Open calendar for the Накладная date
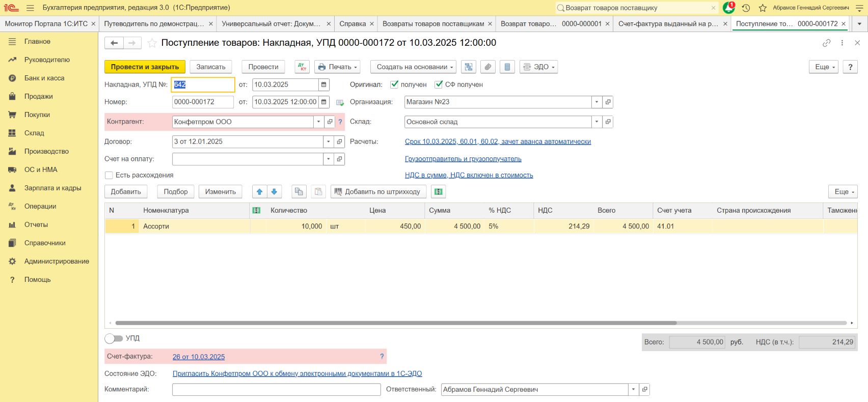 coord(323,85)
